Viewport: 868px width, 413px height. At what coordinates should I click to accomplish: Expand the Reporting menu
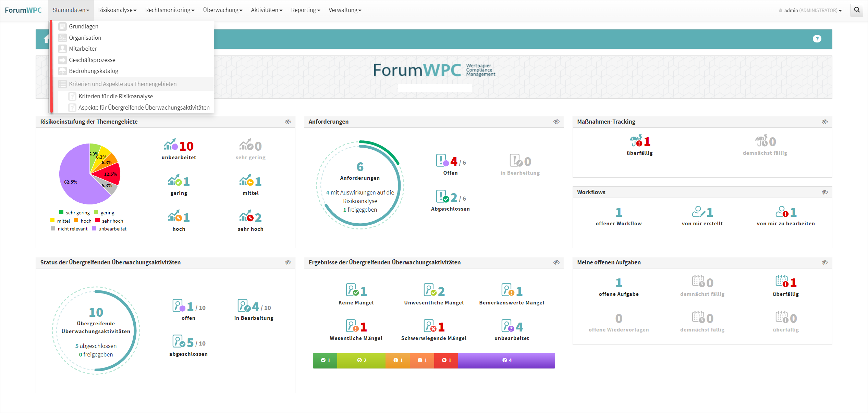pyautogui.click(x=305, y=10)
